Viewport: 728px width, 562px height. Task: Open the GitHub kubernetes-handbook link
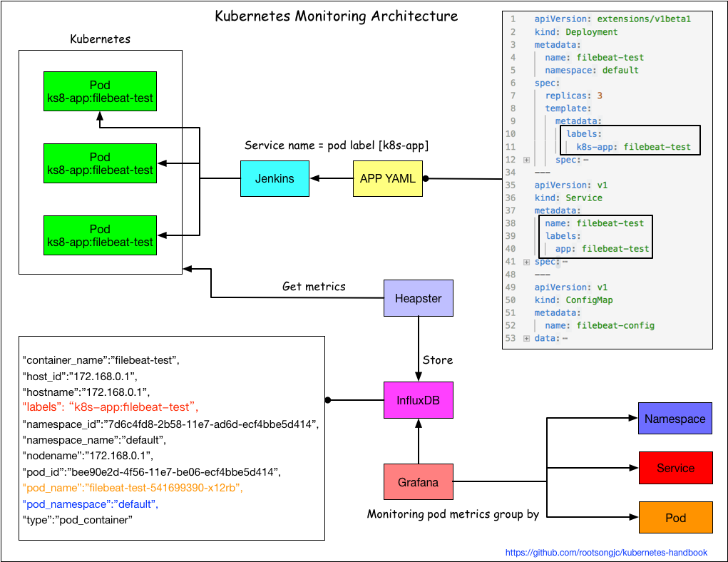pyautogui.click(x=606, y=553)
